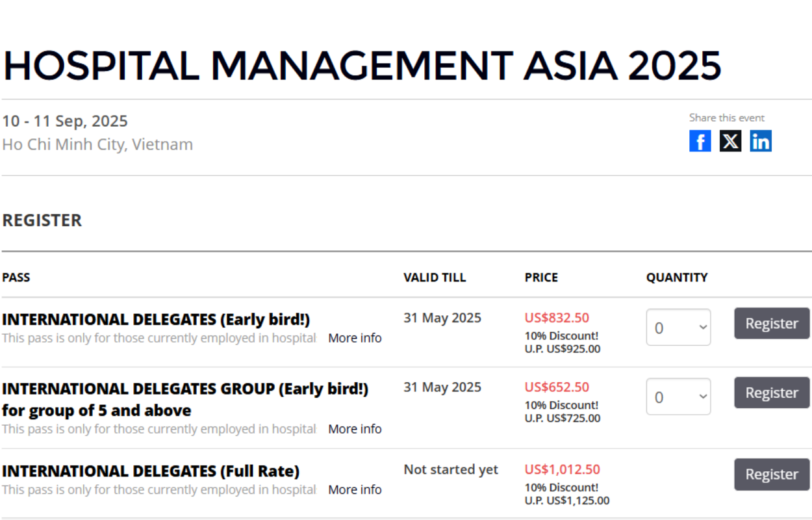Click the 'U.P. US$725.00' usual price
Image resolution: width=812 pixels, height=520 pixels.
tap(563, 419)
